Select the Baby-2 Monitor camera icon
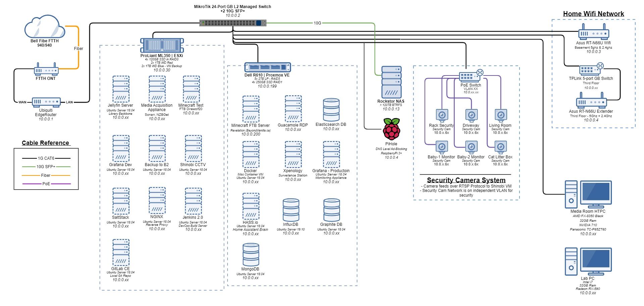The width and height of the screenshot is (644, 306). pos(471,147)
